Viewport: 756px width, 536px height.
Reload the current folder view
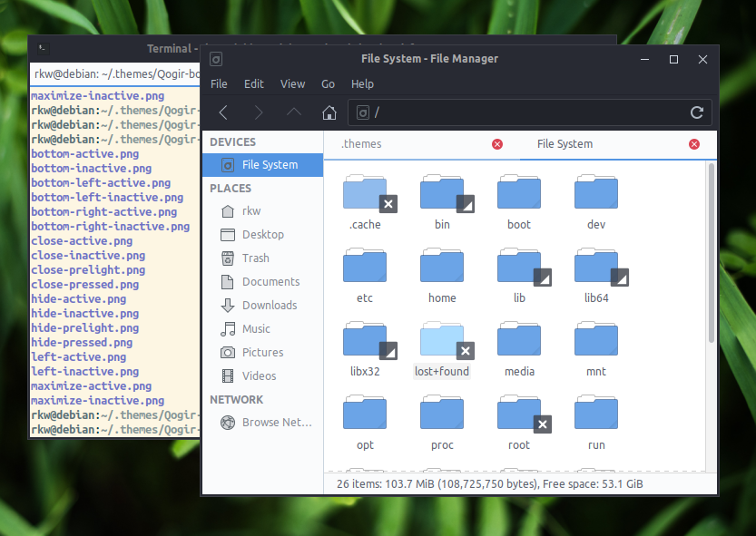(x=697, y=112)
